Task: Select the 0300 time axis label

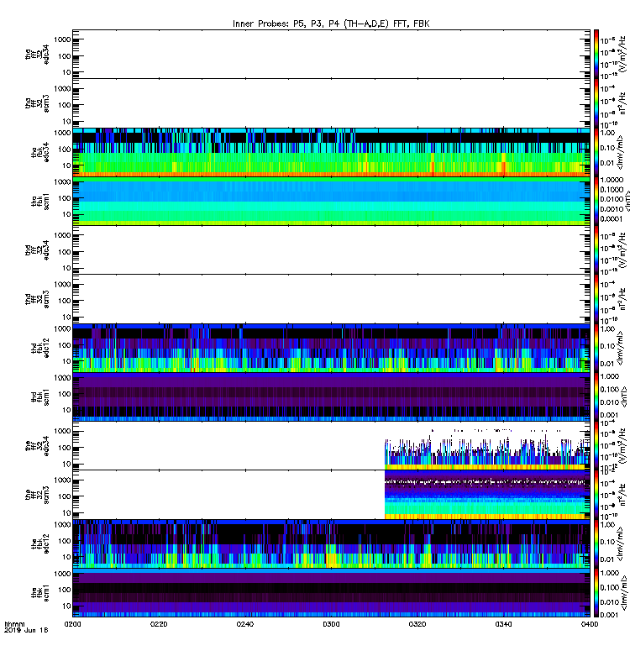Action: [331, 624]
